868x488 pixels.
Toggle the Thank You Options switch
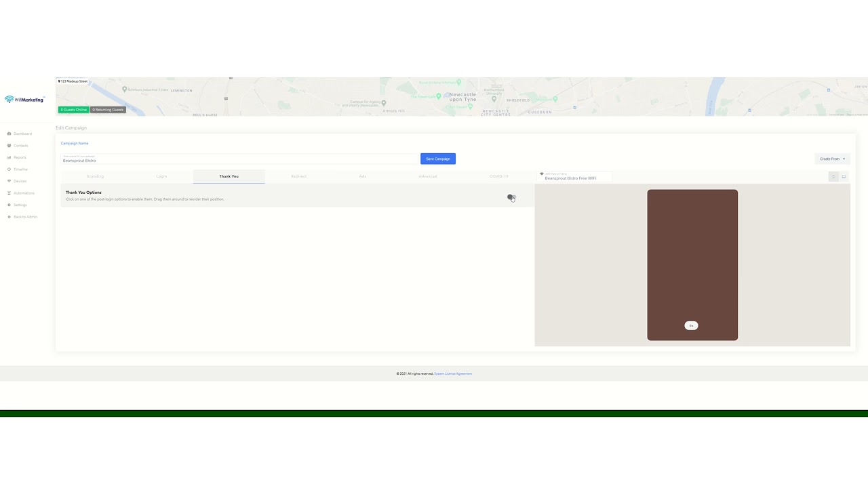[x=511, y=197]
